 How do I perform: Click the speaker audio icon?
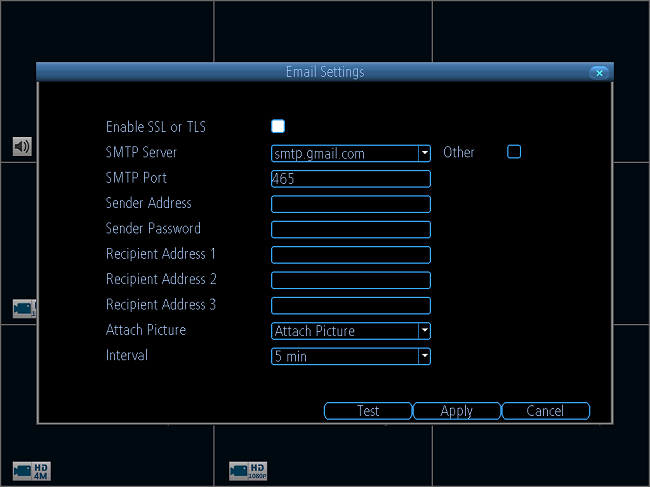(x=22, y=146)
